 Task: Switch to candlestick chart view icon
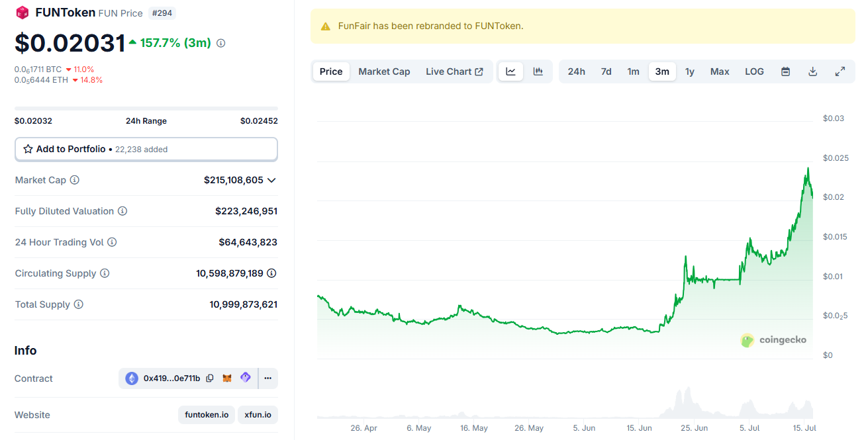pos(538,71)
